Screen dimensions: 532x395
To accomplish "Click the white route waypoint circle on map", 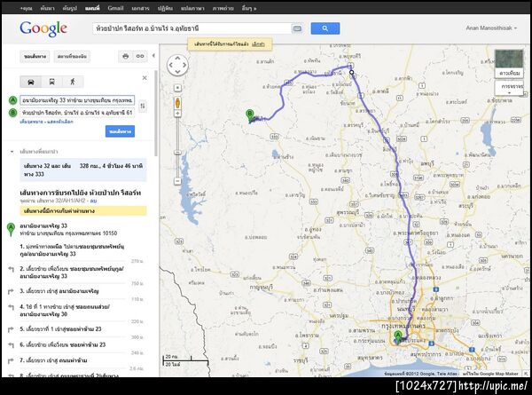I will (x=351, y=72).
